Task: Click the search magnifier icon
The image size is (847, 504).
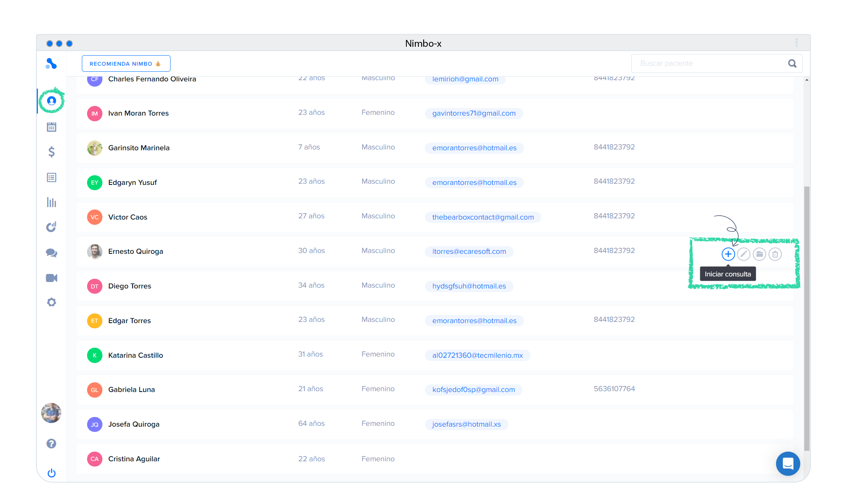Action: [x=792, y=64]
